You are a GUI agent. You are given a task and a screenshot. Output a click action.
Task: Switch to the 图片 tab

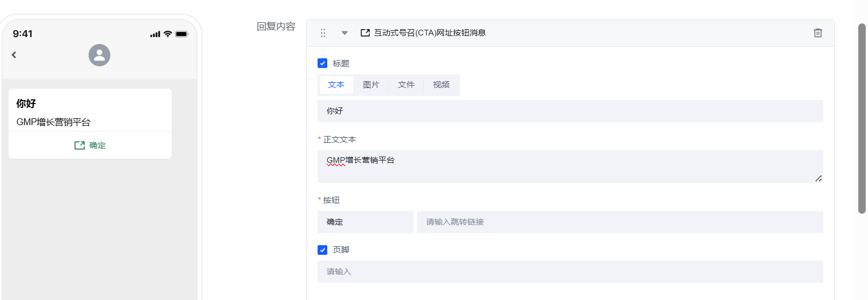coord(371,85)
